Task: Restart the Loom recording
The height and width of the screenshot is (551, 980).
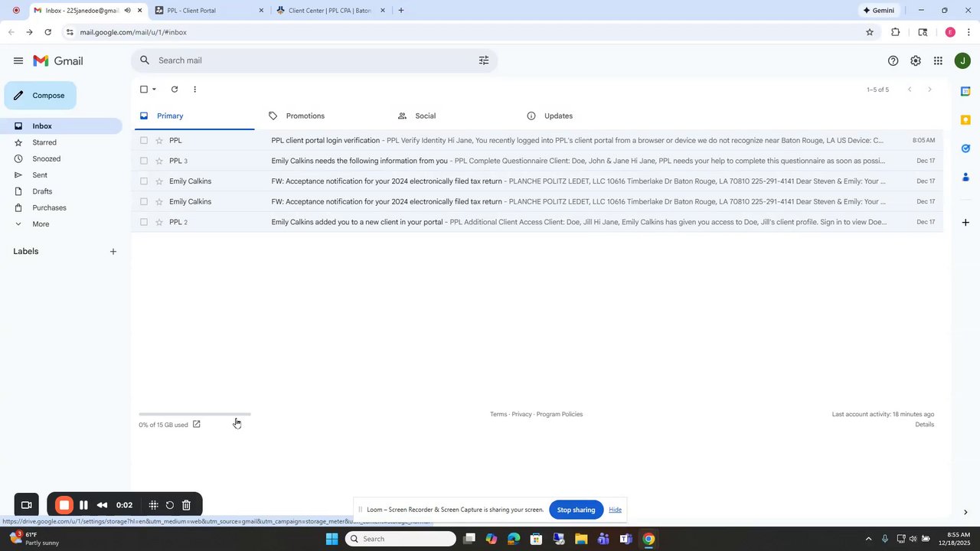Action: click(x=170, y=505)
